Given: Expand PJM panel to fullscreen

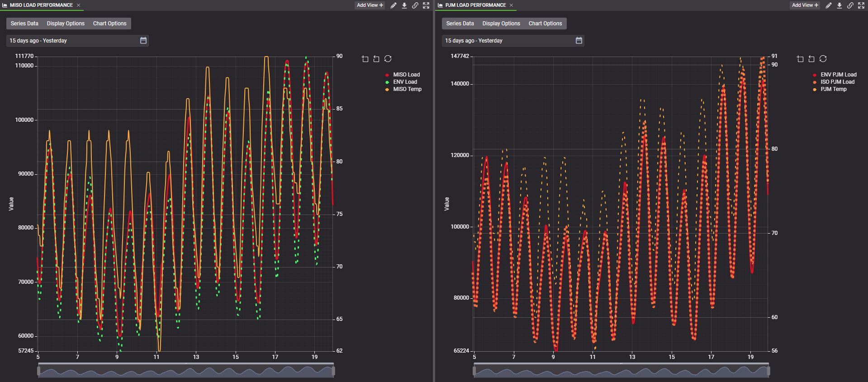Looking at the screenshot, I should point(861,5).
